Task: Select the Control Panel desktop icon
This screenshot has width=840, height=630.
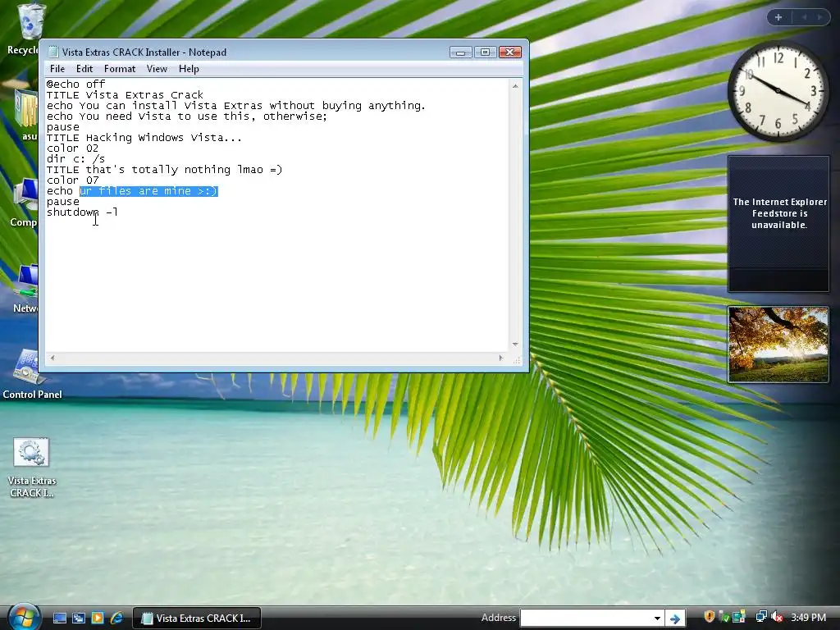Action: coord(32,375)
